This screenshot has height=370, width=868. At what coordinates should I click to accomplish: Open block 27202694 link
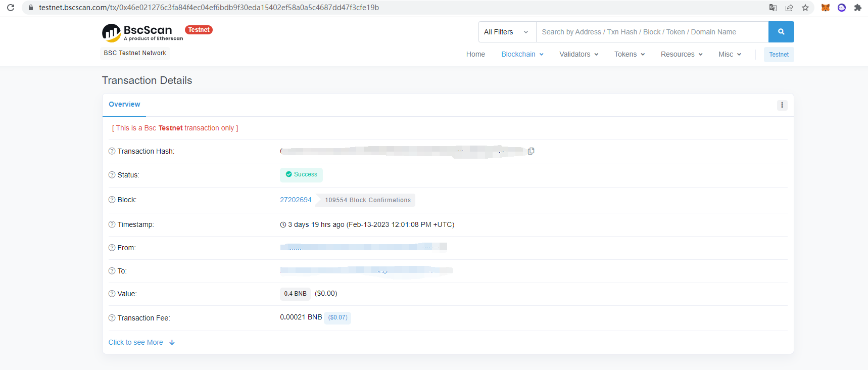point(296,200)
